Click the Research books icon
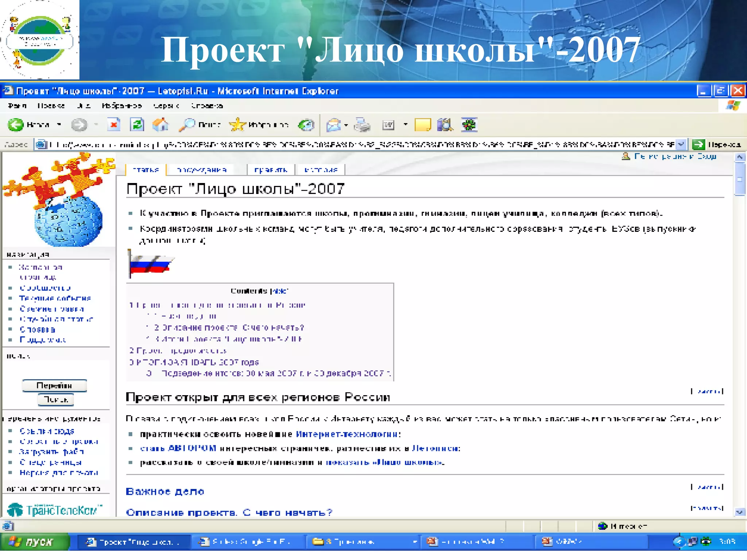Screen dimensions: 747x560 445,125
